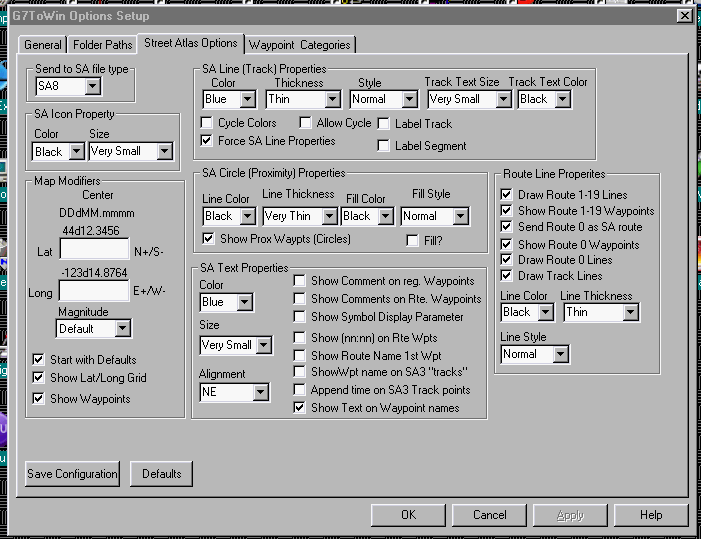Go to the Waypoint Categories tab

[300, 45]
